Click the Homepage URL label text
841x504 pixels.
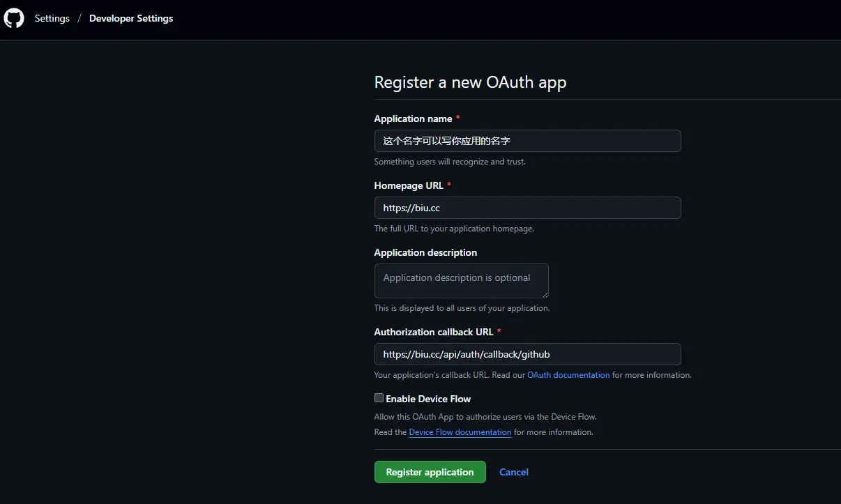(x=408, y=185)
